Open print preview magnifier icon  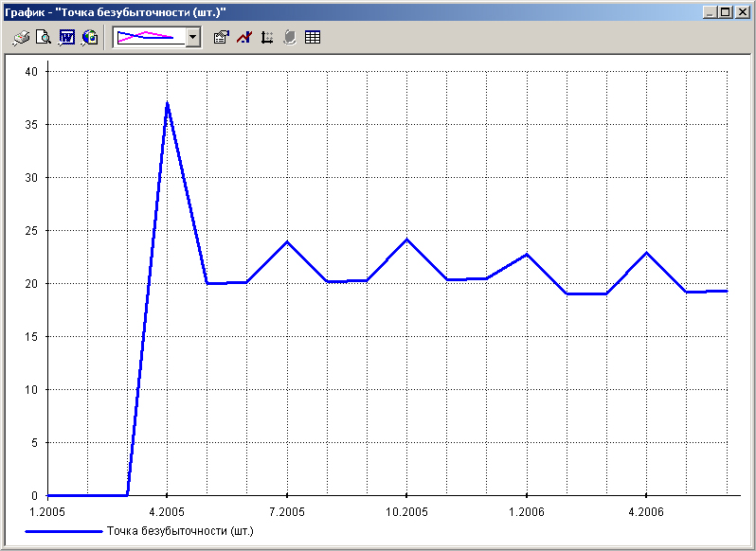[x=44, y=38]
